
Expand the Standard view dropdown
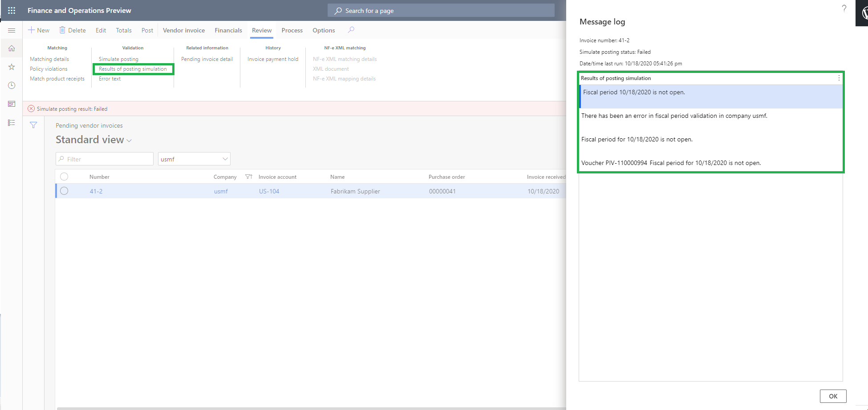pos(129,141)
